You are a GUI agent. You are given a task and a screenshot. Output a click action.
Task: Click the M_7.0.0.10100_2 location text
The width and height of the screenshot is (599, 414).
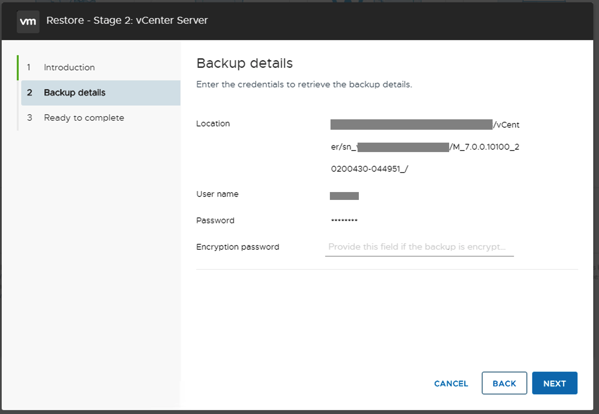484,147
